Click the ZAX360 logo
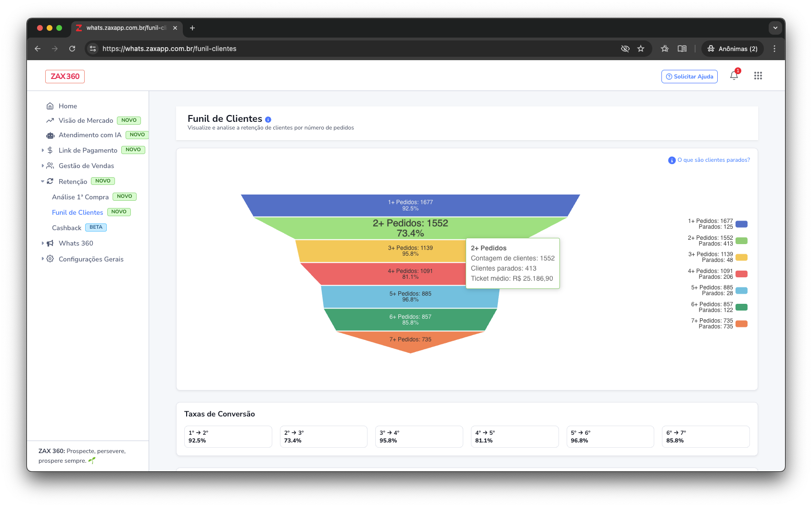The width and height of the screenshot is (812, 507). click(x=65, y=77)
